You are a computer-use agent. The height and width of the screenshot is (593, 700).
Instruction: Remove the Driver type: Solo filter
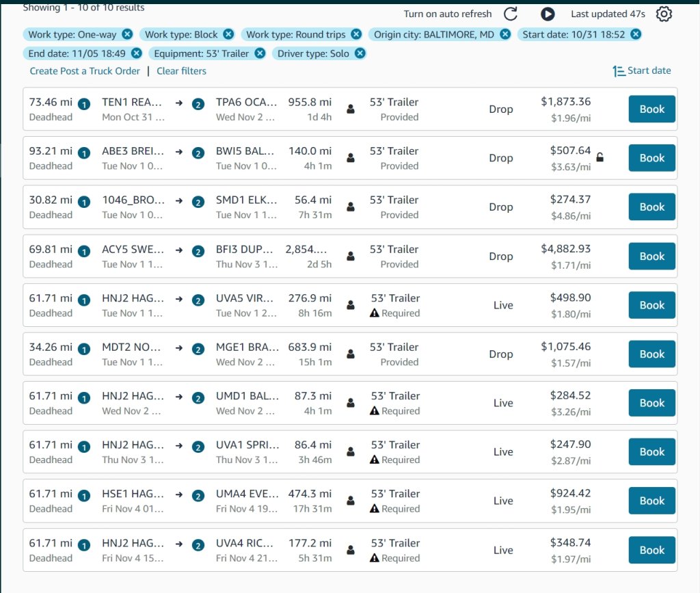[360, 53]
